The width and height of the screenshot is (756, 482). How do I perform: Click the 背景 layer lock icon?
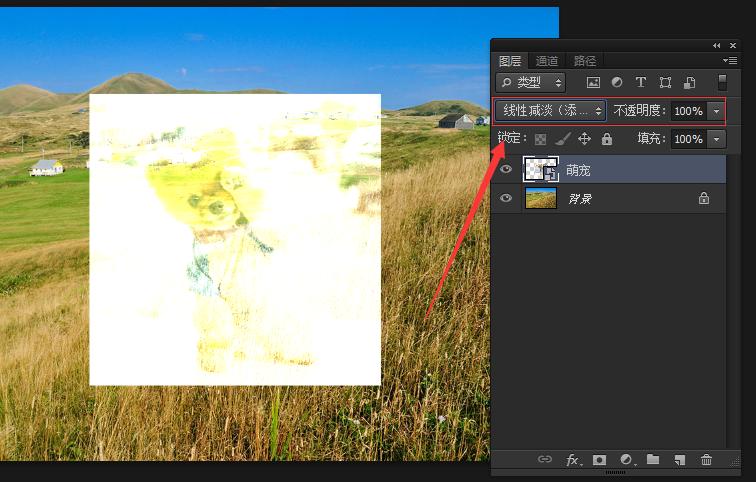[704, 198]
